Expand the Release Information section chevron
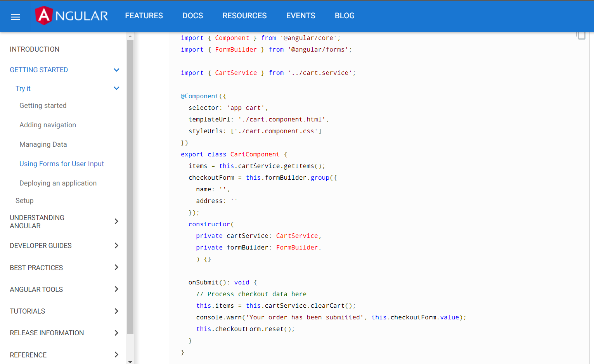This screenshot has width=594, height=364. (116, 333)
